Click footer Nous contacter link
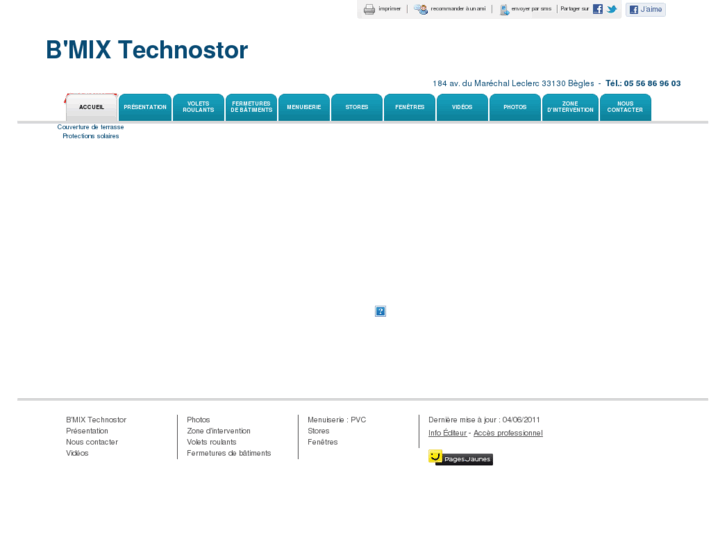Viewport: 727px width, 545px height. (x=92, y=442)
